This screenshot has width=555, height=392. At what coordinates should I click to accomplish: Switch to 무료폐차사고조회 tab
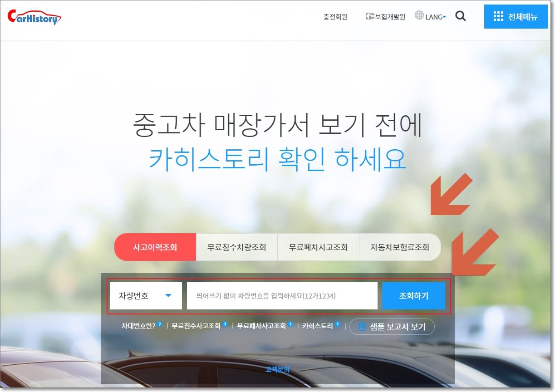[319, 247]
